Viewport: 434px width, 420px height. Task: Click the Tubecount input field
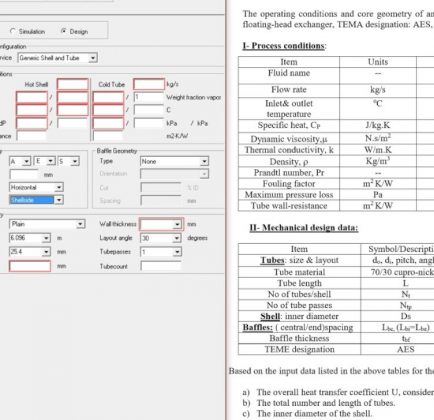coord(161,266)
